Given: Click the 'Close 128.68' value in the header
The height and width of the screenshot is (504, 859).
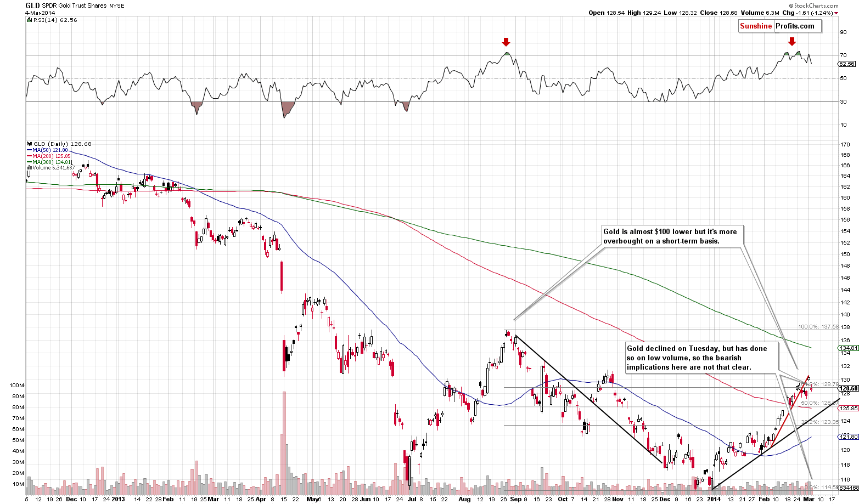Looking at the screenshot, I should (720, 13).
